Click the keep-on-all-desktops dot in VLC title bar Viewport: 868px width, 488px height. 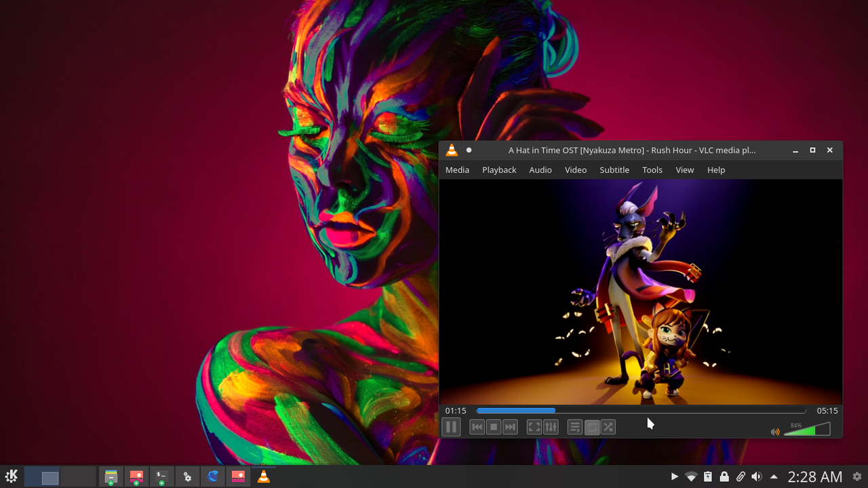[469, 150]
